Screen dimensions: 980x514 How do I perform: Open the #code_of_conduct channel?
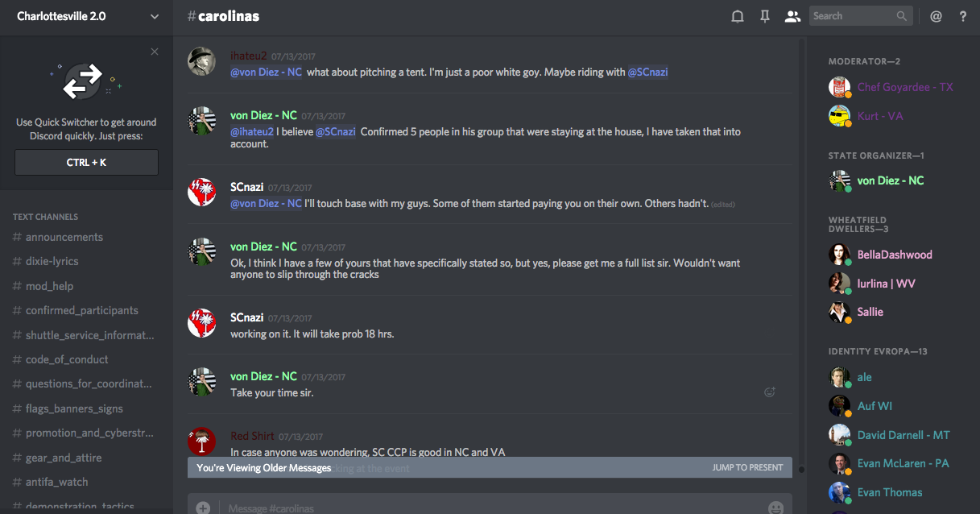coord(67,359)
